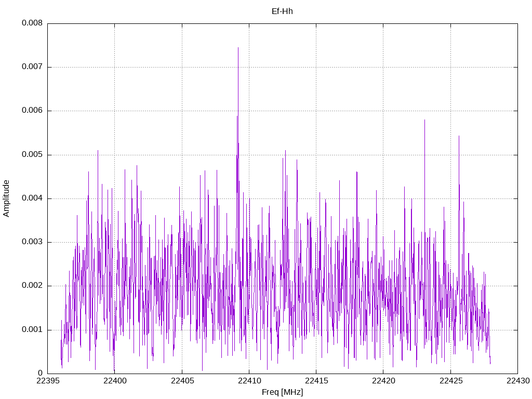Click the 22400 x-axis tick label

pyautogui.click(x=115, y=381)
